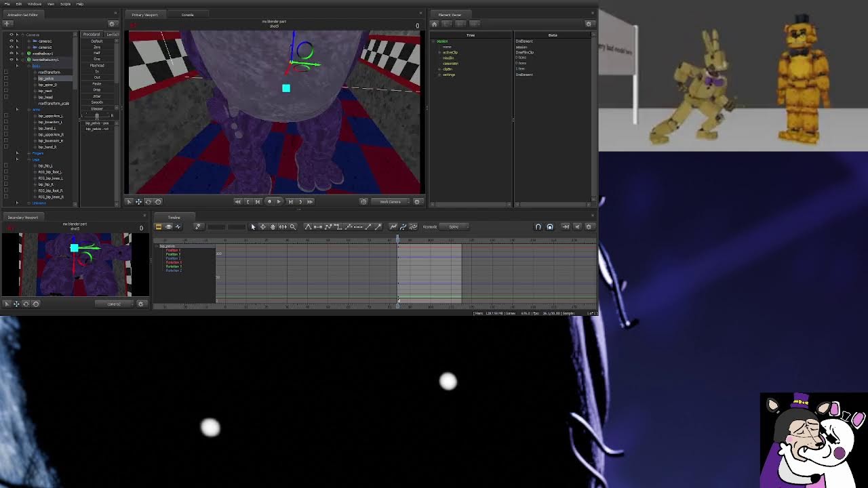
Task: Jump to the first frame in primary viewport
Action: click(238, 201)
